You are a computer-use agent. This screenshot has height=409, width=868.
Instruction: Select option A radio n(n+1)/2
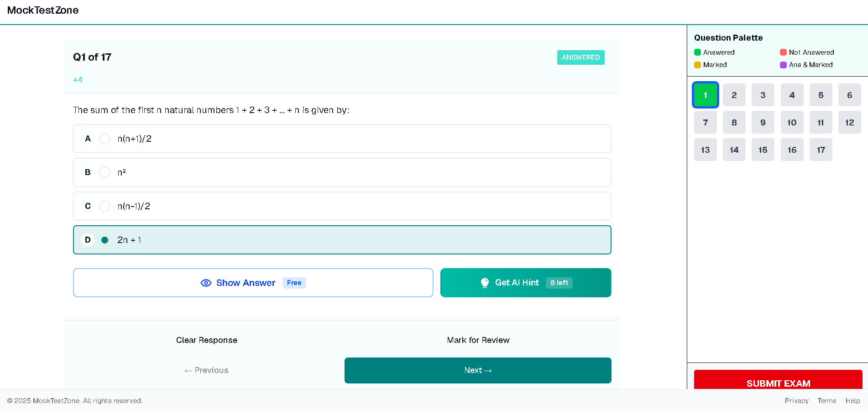click(x=105, y=139)
